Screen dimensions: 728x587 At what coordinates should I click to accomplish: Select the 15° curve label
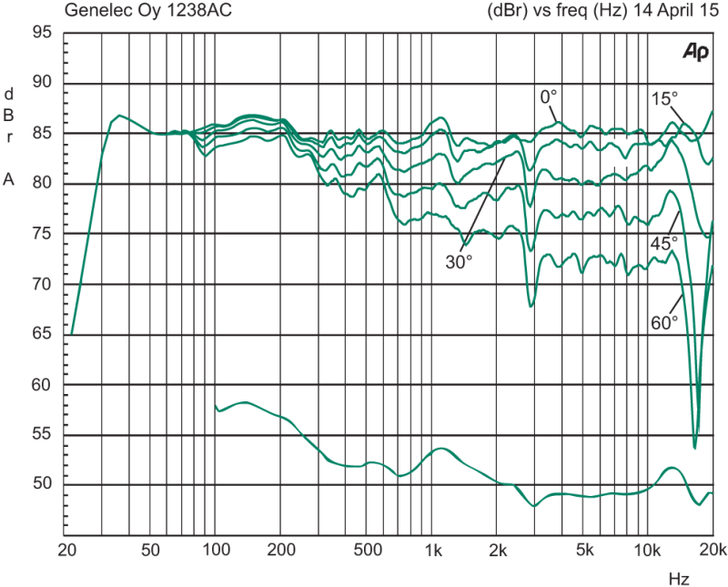664,99
